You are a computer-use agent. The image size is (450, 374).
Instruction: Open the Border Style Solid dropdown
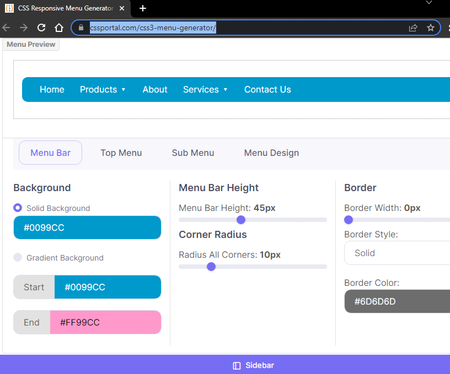click(397, 253)
